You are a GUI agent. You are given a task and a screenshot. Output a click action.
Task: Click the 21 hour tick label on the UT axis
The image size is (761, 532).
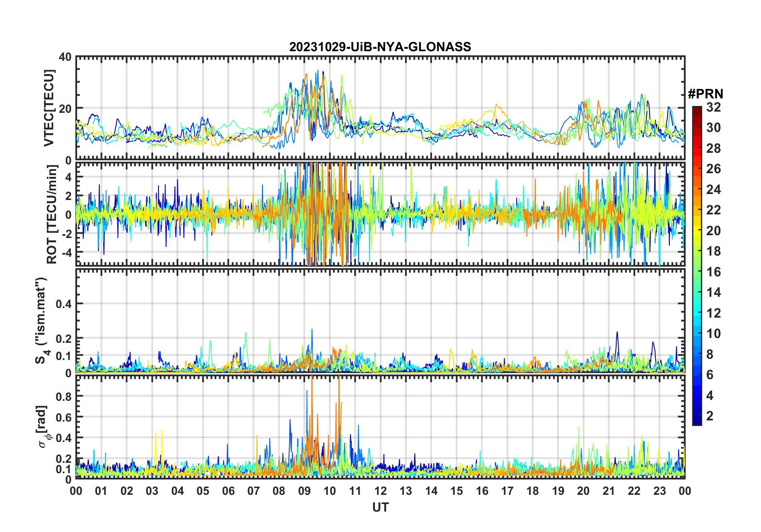609,491
